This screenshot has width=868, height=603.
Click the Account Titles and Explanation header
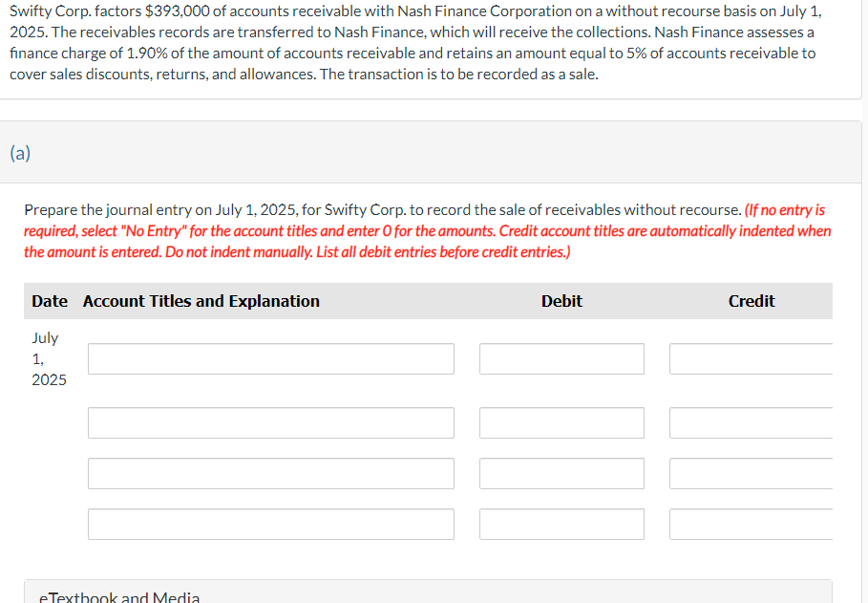tap(201, 300)
